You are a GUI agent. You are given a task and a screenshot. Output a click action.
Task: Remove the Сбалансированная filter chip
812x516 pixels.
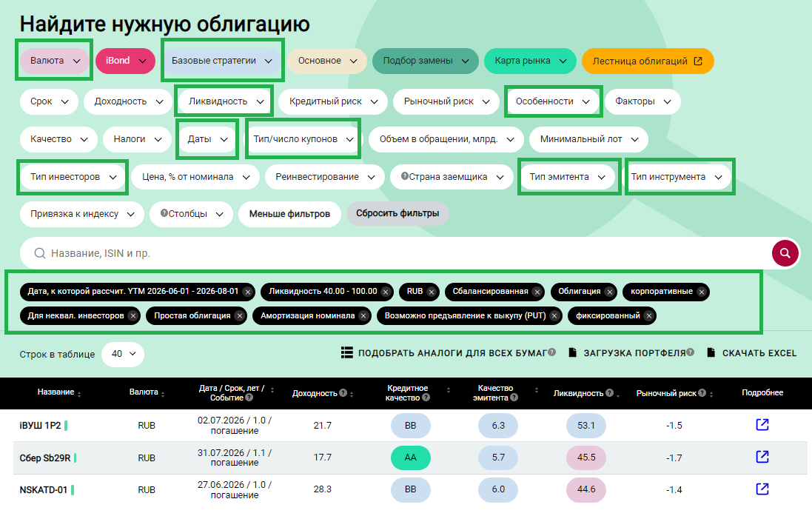point(537,292)
